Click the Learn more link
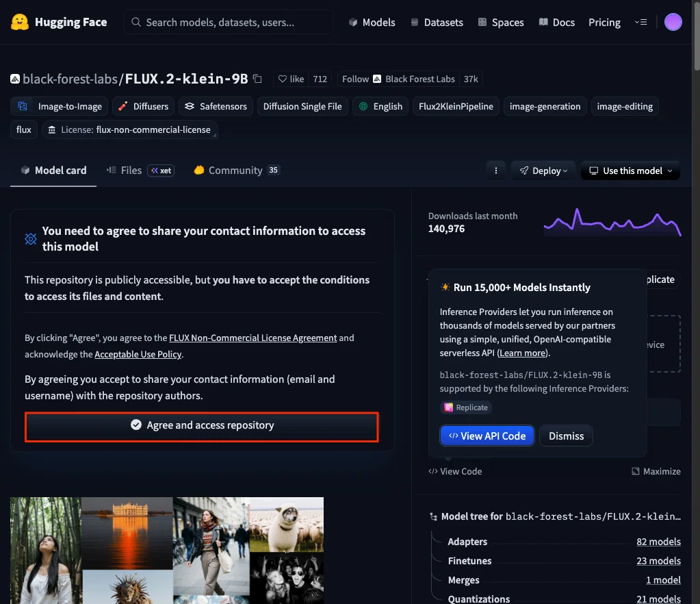The height and width of the screenshot is (604, 700). click(523, 353)
